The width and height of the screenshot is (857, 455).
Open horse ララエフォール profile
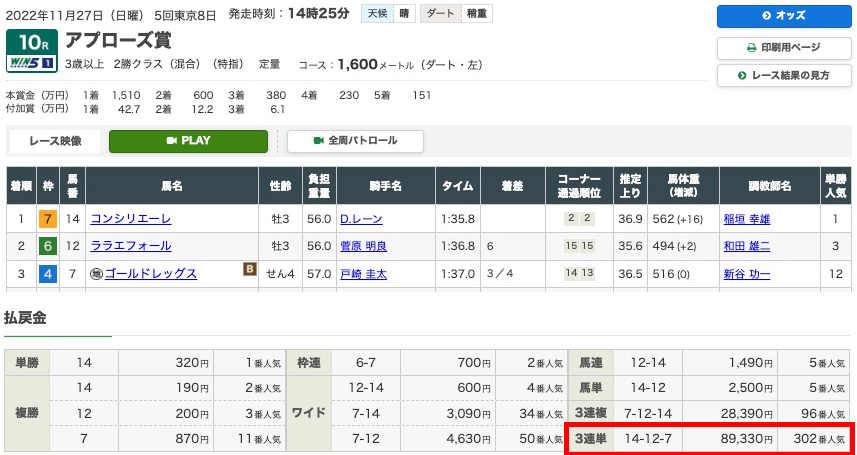131,247
